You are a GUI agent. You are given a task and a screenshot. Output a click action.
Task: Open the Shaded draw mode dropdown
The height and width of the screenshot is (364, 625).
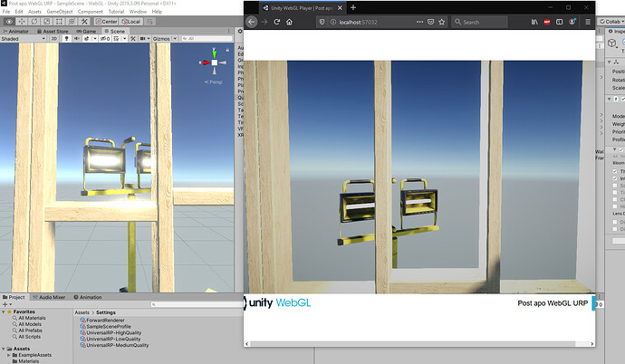point(24,39)
